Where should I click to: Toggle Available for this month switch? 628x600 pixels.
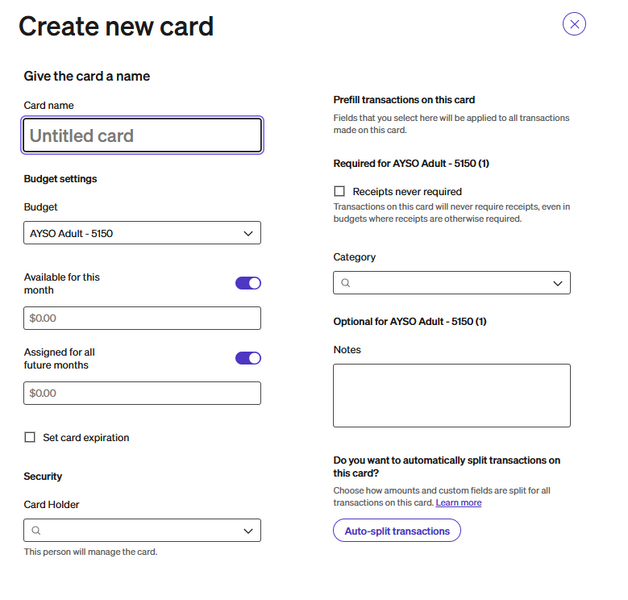(x=248, y=283)
